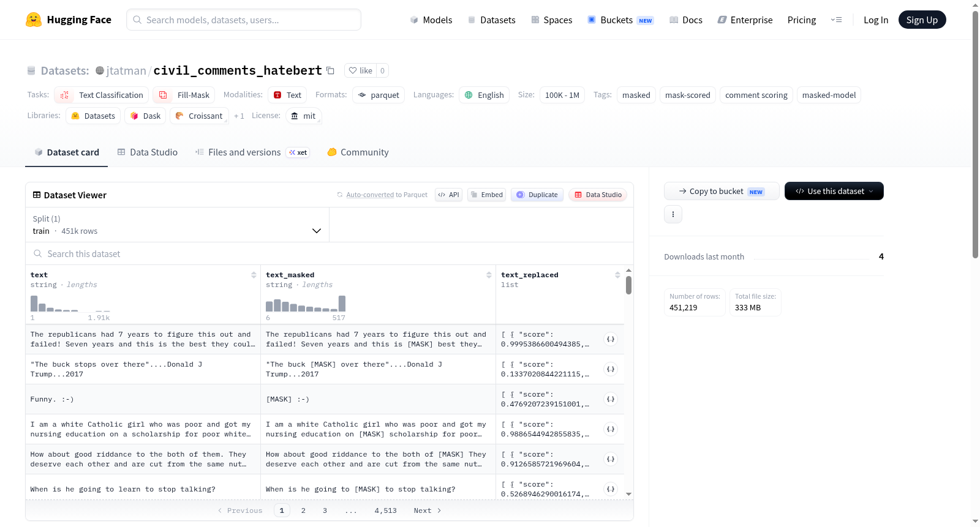Expand the Split train dropdown
The width and height of the screenshot is (980, 527).
[178, 225]
